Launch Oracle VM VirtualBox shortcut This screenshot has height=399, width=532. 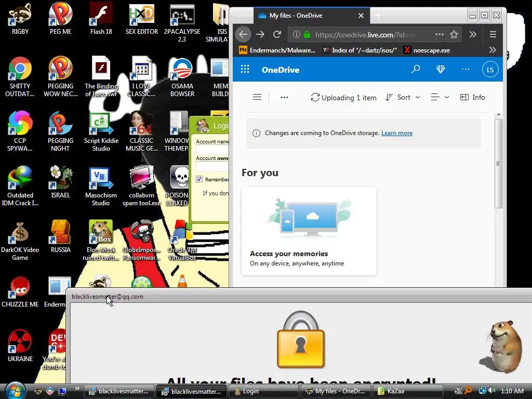182,241
